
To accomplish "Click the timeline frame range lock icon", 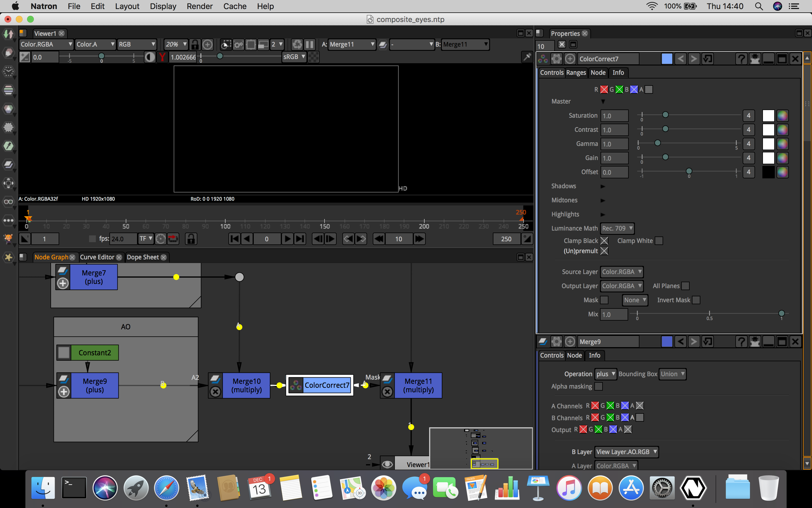I will click(x=191, y=239).
